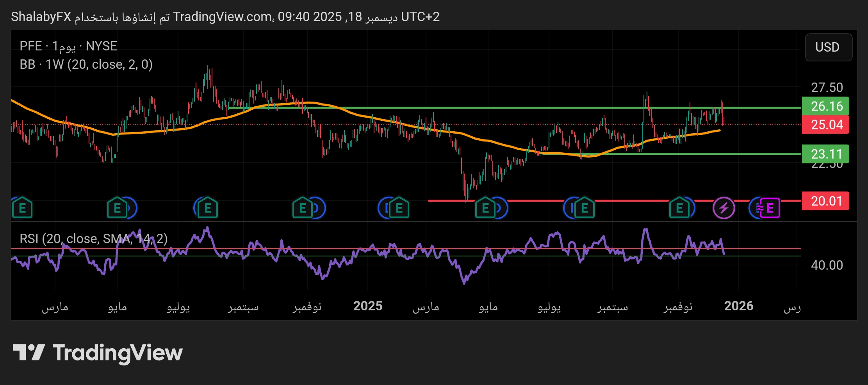Open the May 2024 earnings E marker
The width and height of the screenshot is (868, 385).
(x=117, y=208)
